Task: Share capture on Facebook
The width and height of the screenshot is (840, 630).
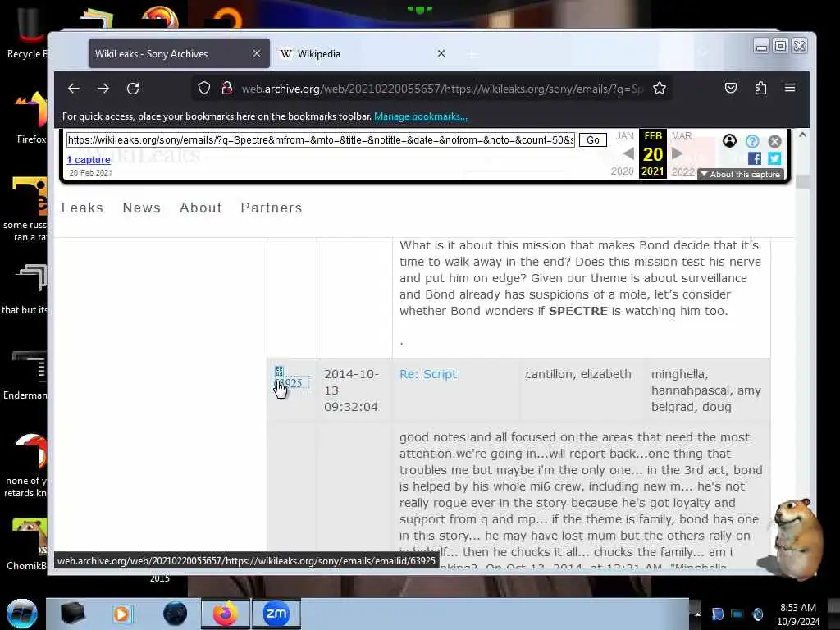Action: coord(755,158)
